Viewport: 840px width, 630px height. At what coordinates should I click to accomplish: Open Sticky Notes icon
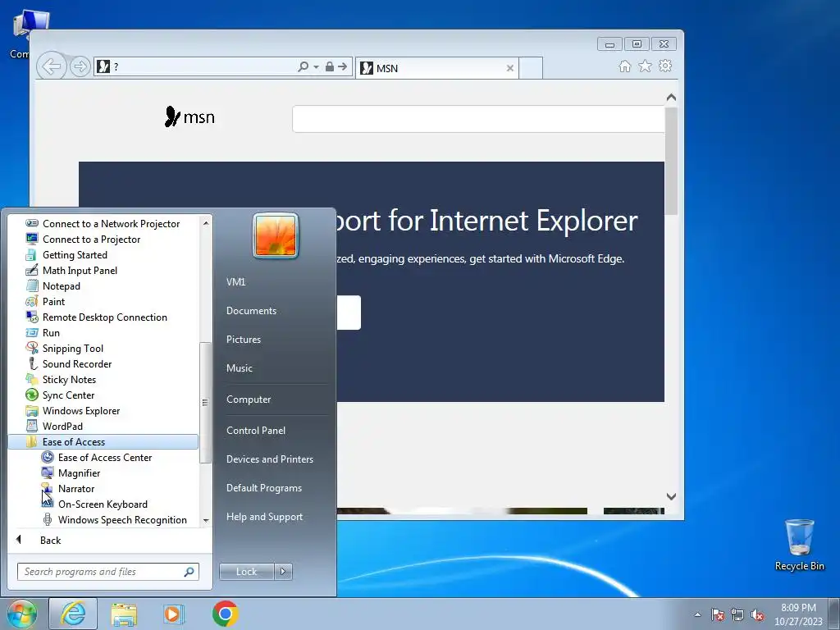point(32,379)
